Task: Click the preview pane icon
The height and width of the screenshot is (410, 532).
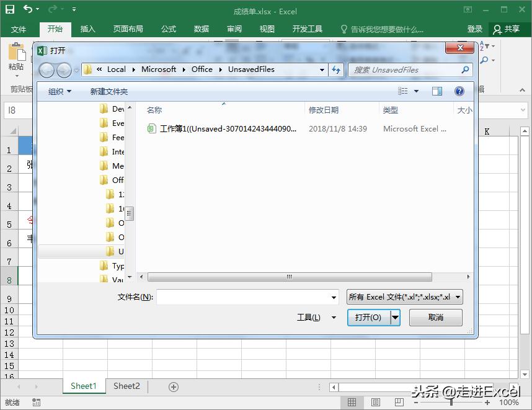Action: tap(438, 91)
